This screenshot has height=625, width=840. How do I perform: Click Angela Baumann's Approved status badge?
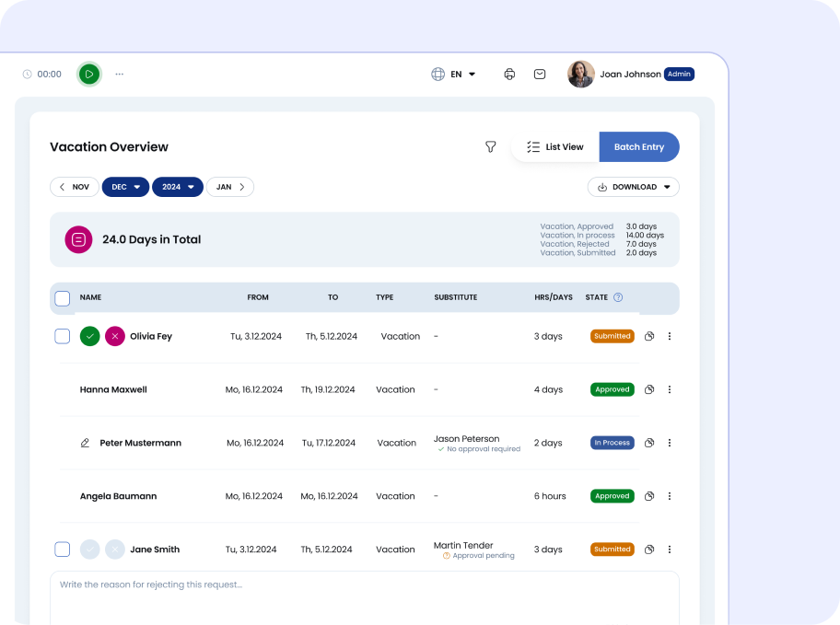612,496
